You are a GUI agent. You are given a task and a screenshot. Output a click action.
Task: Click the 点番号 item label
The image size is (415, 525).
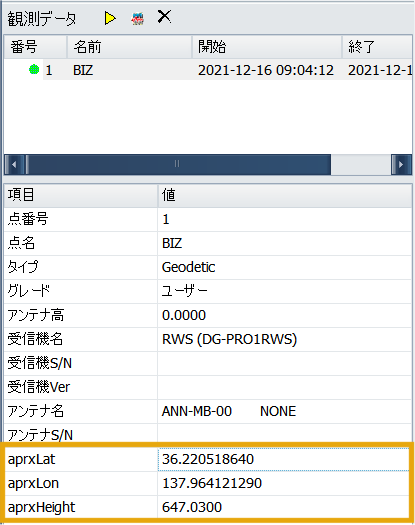click(28, 220)
